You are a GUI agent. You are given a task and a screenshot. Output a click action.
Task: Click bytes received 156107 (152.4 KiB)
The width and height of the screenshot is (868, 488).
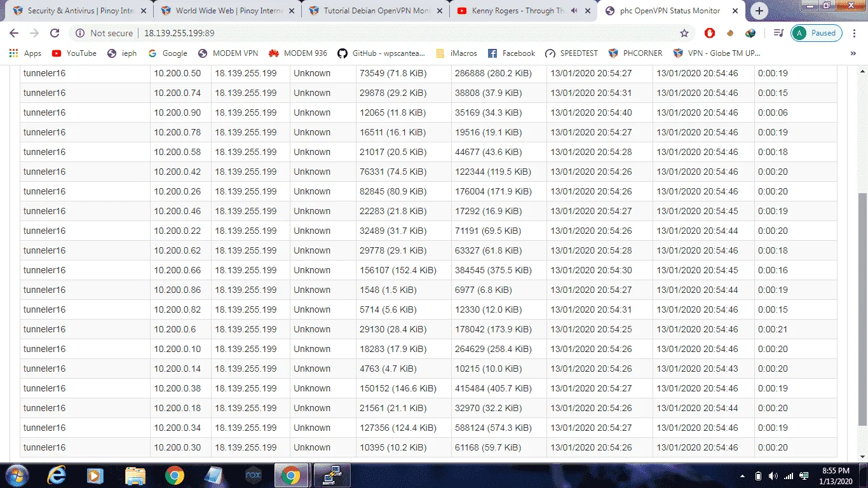pyautogui.click(x=398, y=270)
